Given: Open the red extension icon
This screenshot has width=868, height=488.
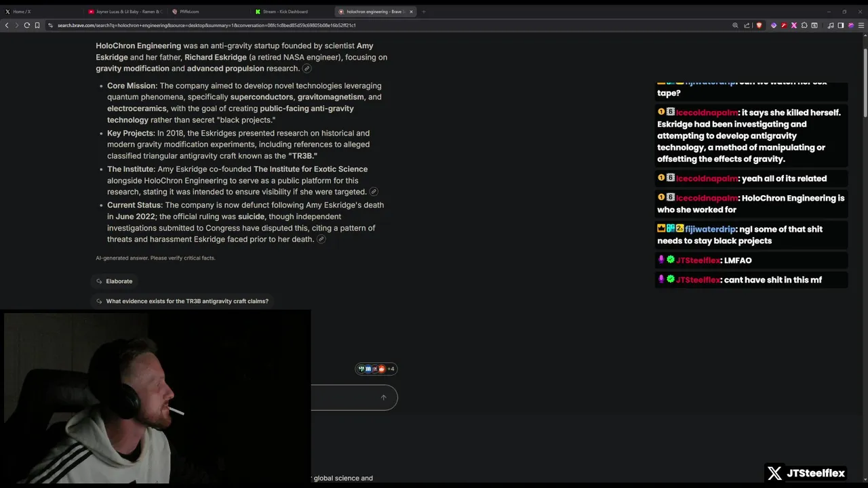Looking at the screenshot, I should pyautogui.click(x=784, y=25).
